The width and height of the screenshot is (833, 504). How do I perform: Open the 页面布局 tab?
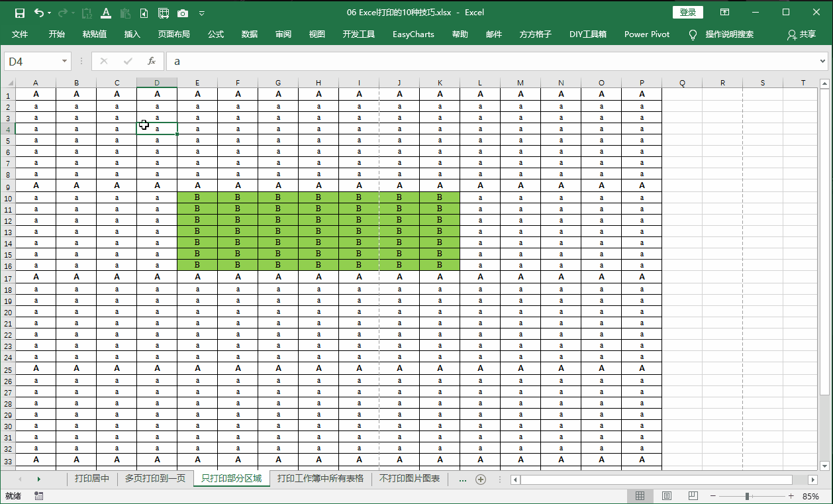coord(174,34)
